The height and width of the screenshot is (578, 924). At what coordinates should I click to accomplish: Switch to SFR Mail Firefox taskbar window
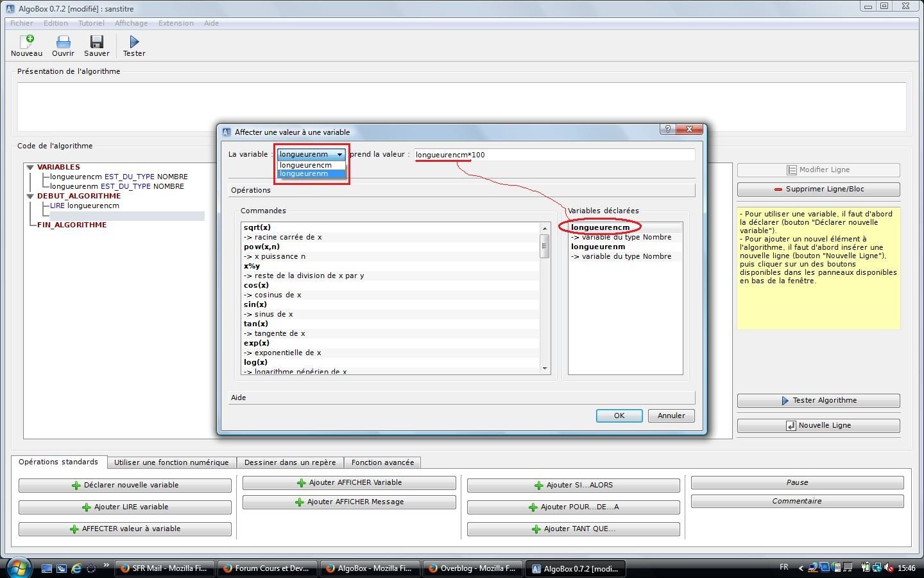point(164,568)
